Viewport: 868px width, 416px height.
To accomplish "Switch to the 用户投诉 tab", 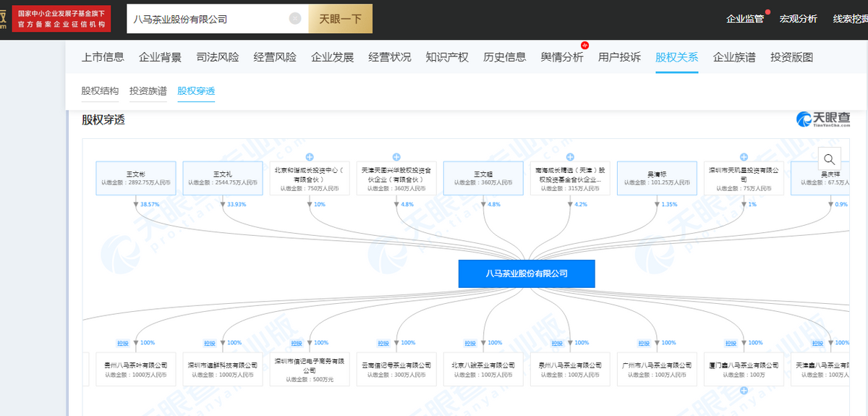I will [619, 57].
